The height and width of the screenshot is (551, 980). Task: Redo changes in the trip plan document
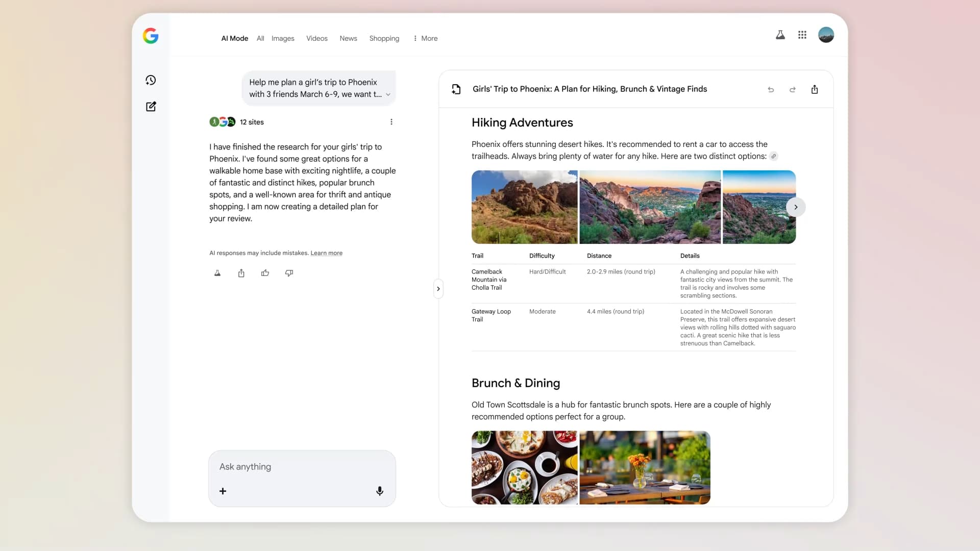(792, 89)
